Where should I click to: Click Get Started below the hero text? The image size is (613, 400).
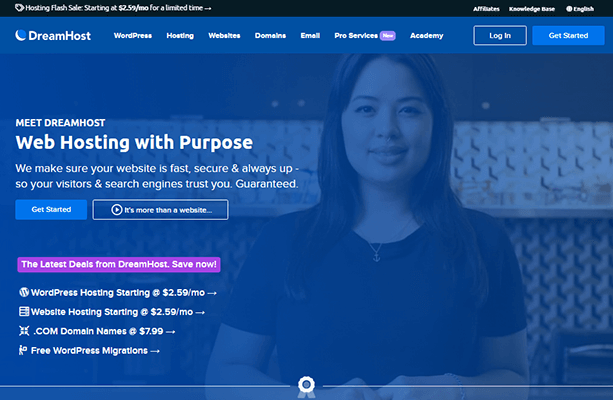[x=51, y=210]
